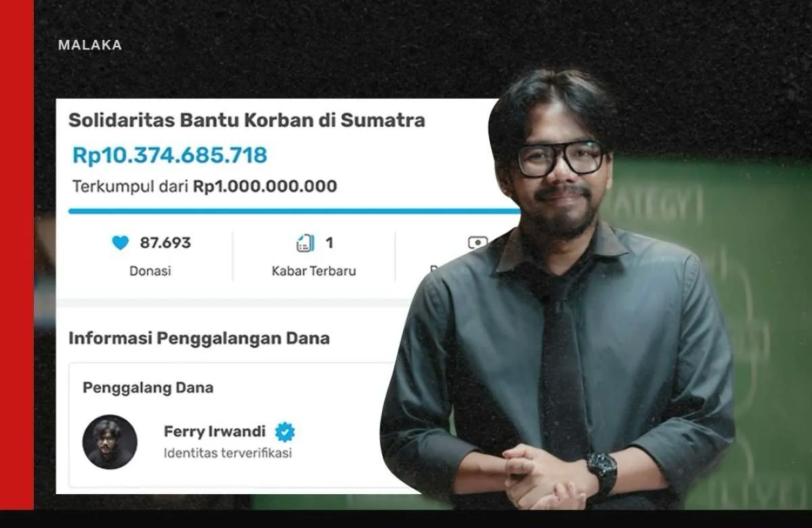The height and width of the screenshot is (528, 812).
Task: Click the campaign title Solidaritas Bantu Korban di Sumatra
Action: [247, 121]
